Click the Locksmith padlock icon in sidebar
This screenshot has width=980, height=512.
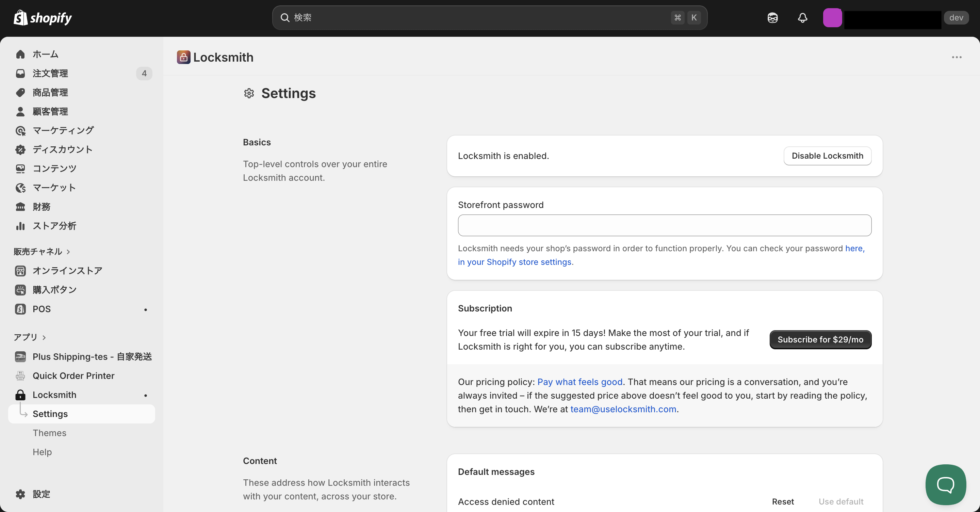tap(20, 395)
